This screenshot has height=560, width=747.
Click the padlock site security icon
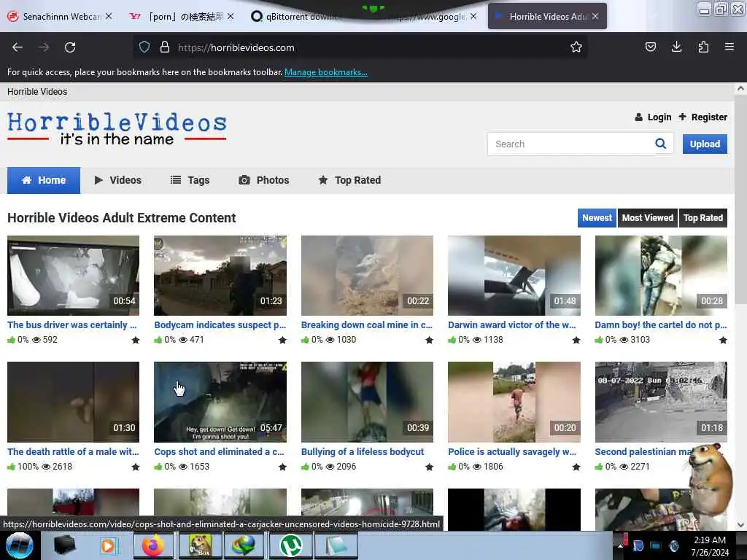tap(165, 47)
